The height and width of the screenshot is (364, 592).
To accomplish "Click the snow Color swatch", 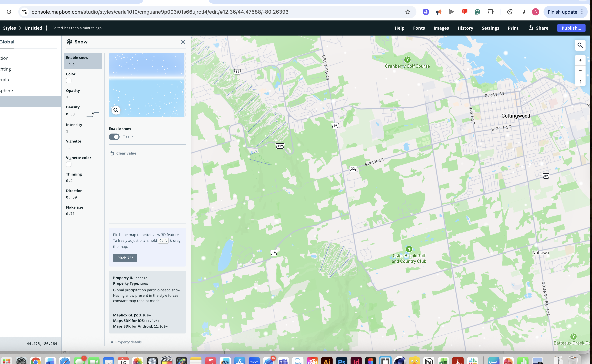I will pyautogui.click(x=69, y=81).
